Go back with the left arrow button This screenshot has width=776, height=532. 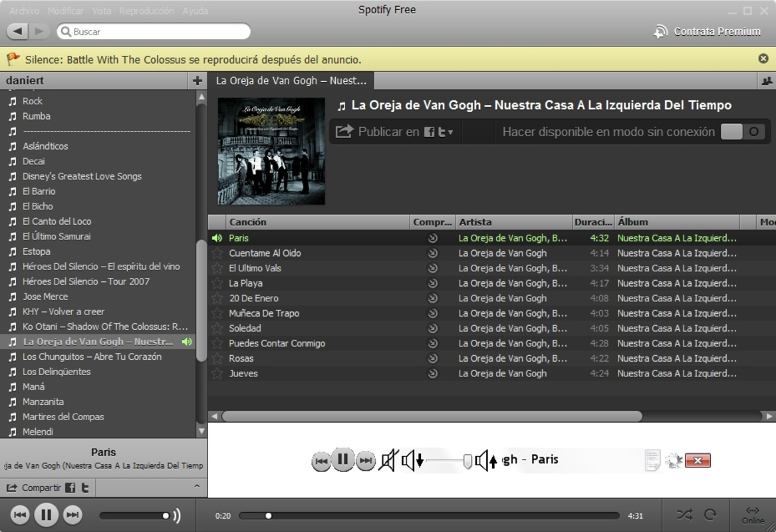18,31
